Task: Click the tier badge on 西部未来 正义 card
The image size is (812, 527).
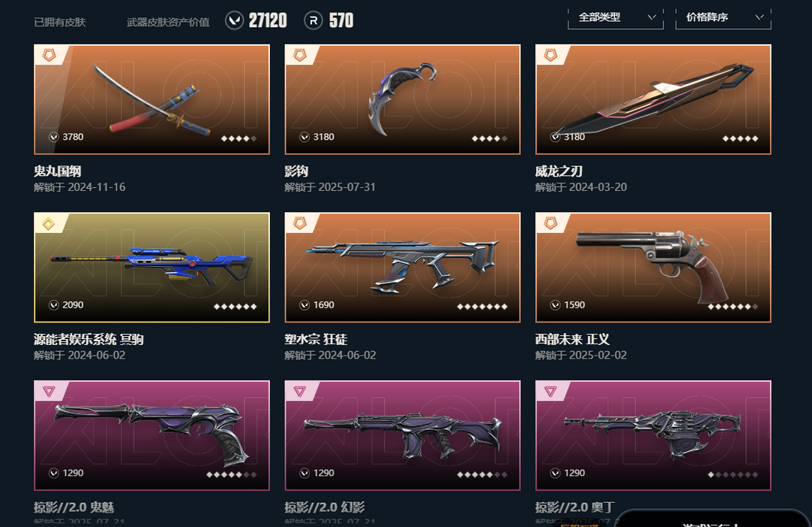Action: pyautogui.click(x=550, y=223)
